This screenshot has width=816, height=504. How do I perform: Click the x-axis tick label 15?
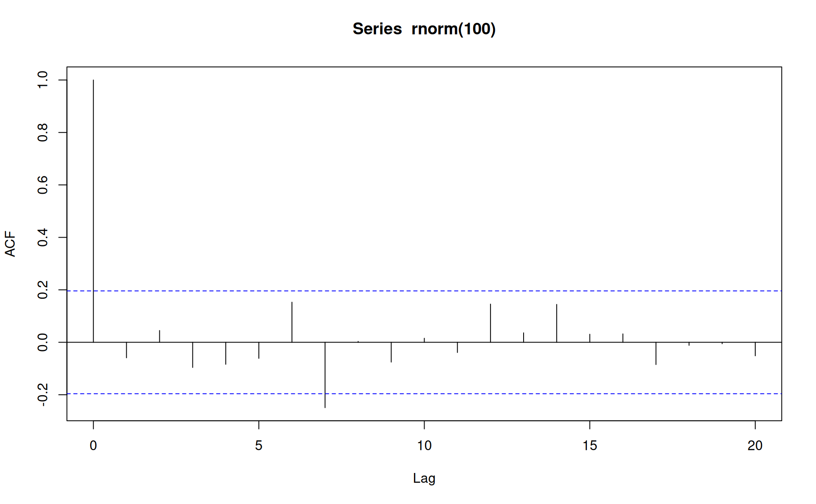tap(589, 445)
